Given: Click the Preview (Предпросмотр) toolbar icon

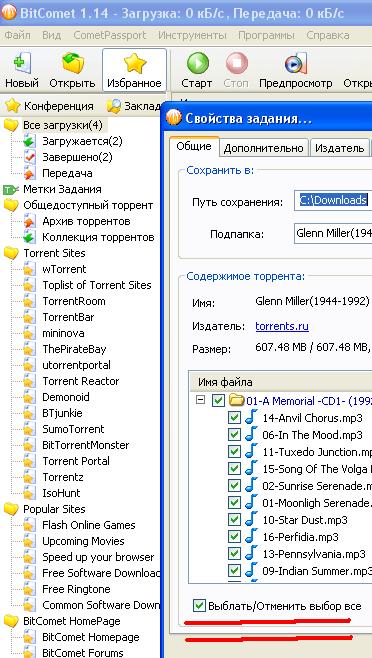Looking at the screenshot, I should tap(295, 64).
